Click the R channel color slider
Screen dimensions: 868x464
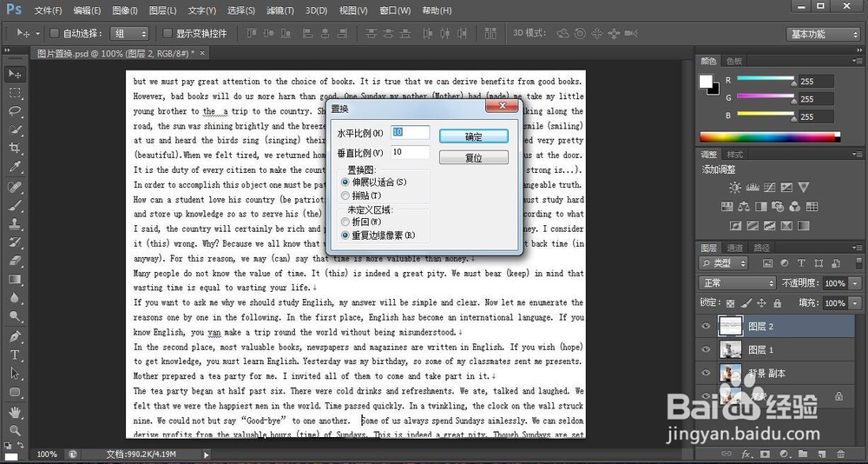[x=765, y=79]
